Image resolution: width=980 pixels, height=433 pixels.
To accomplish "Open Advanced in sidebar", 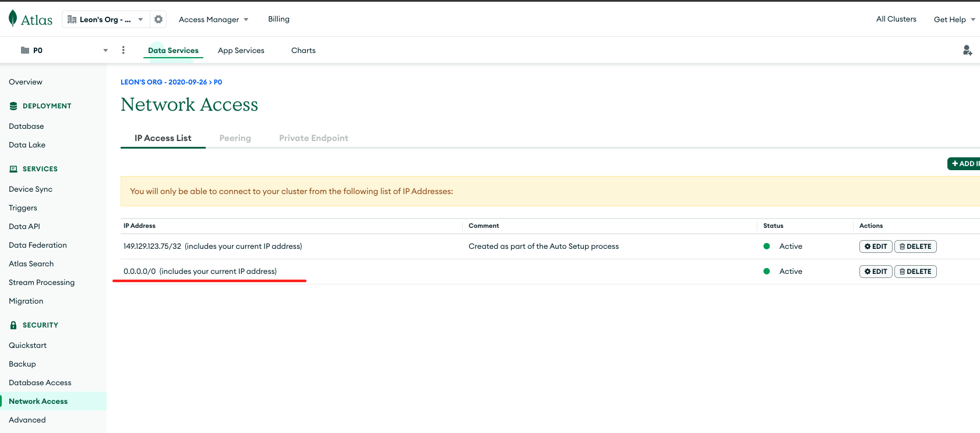I will click(27, 420).
